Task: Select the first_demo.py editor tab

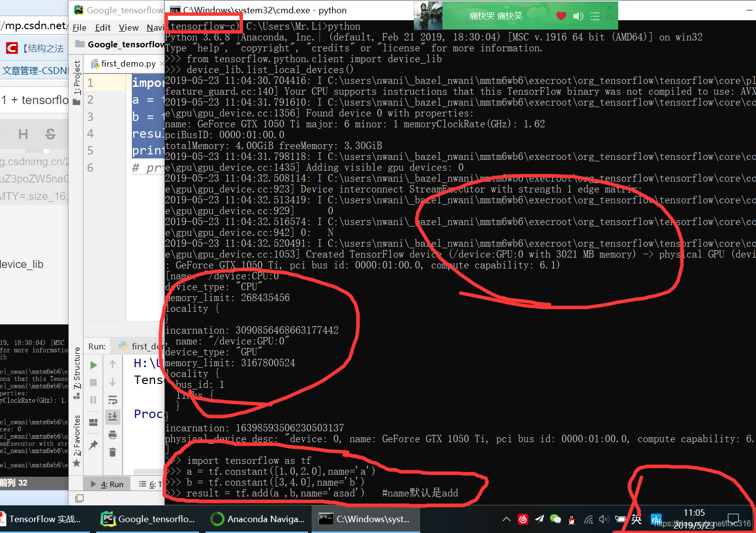Action: (128, 64)
